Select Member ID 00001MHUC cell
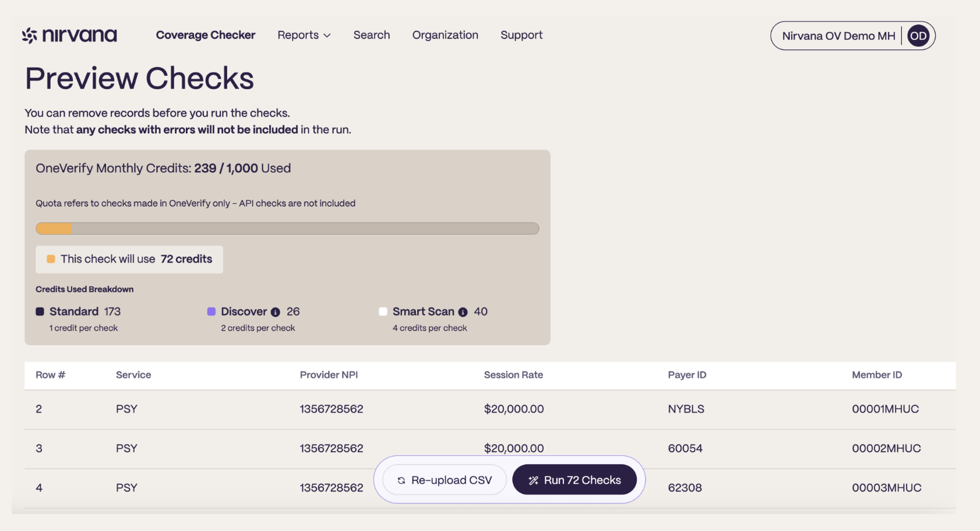 (886, 409)
